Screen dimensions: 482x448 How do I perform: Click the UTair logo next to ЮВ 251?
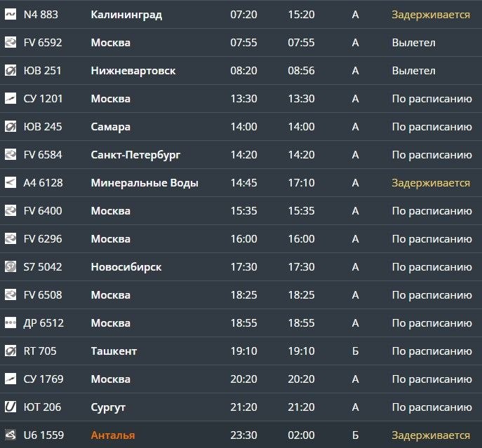pyautogui.click(x=10, y=71)
